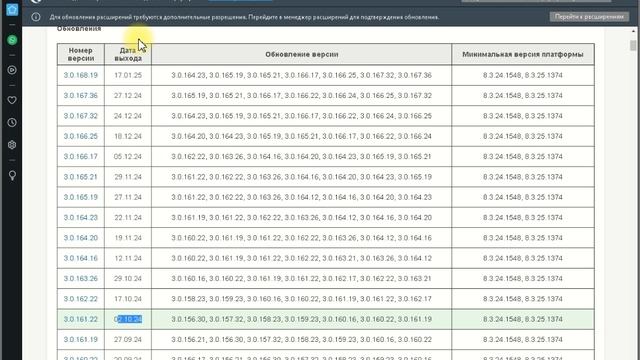Click the info icon in the notification bar
This screenshot has width=640, height=360.
[x=36, y=17]
